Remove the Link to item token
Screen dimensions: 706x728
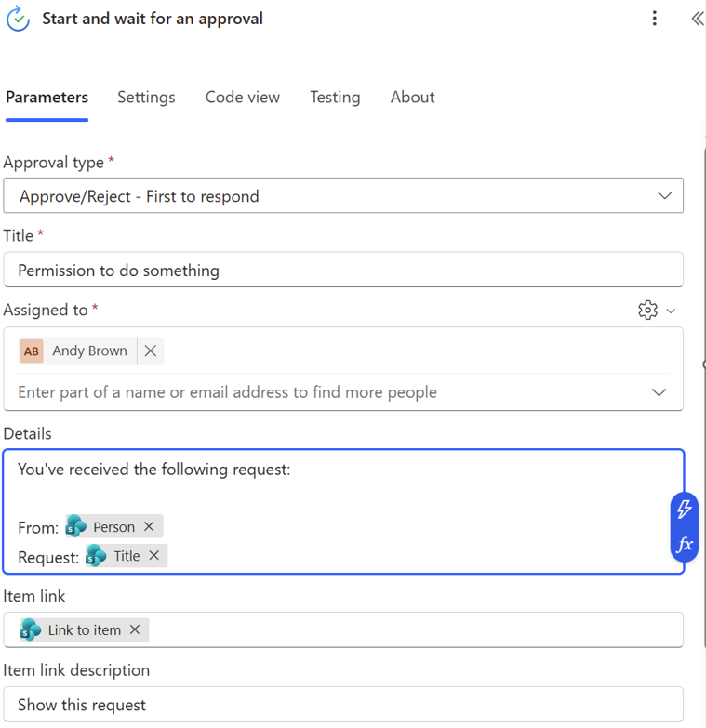point(135,629)
